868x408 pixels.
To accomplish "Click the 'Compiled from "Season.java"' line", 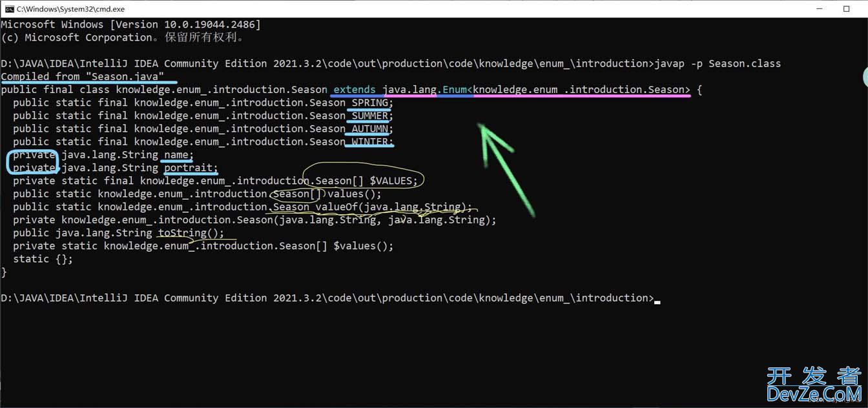I will click(x=83, y=76).
